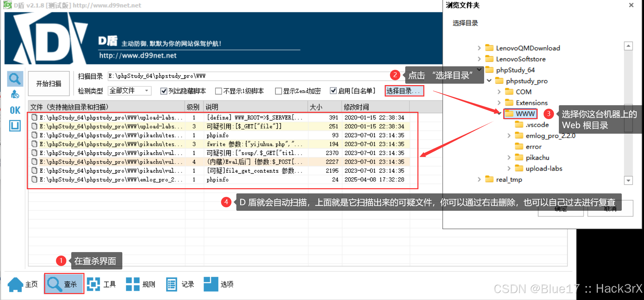Screen dimensions: 644x300
Task: Click the small person icon in left sidebar
Action: tap(15, 94)
